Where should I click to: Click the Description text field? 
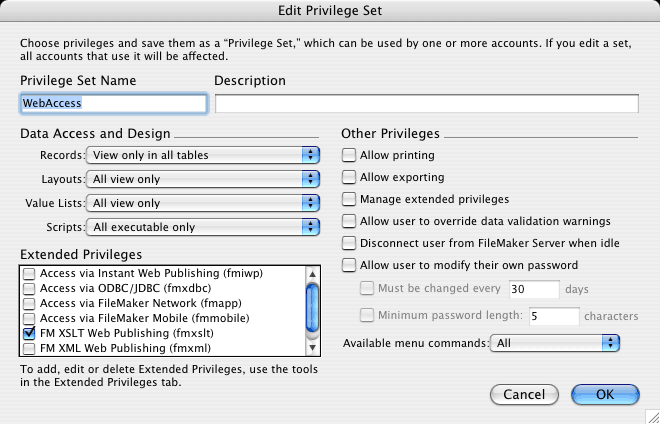click(x=427, y=104)
